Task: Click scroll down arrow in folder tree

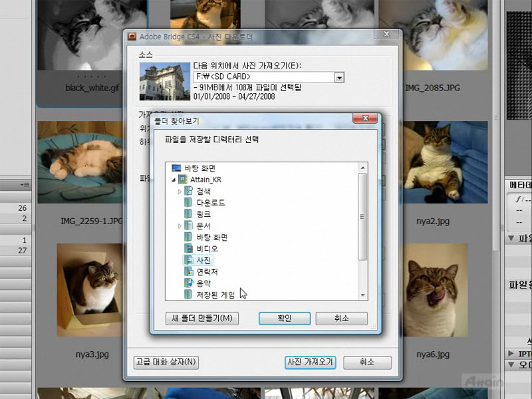Action: [362, 295]
